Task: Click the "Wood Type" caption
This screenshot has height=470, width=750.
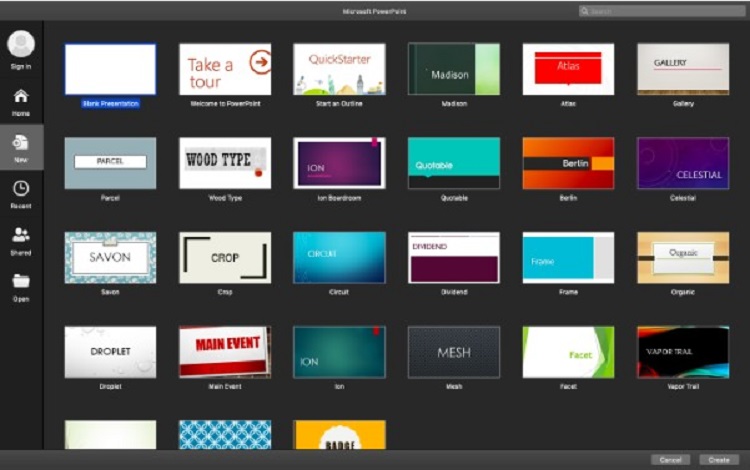Action: (x=225, y=198)
